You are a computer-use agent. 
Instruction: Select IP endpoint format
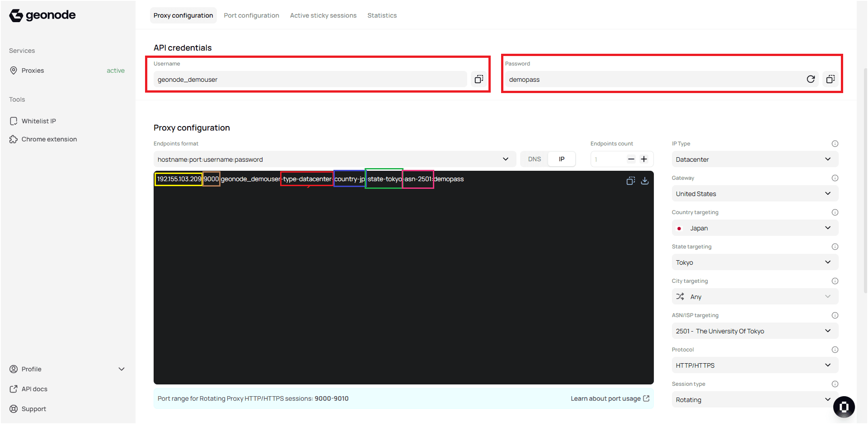(562, 159)
